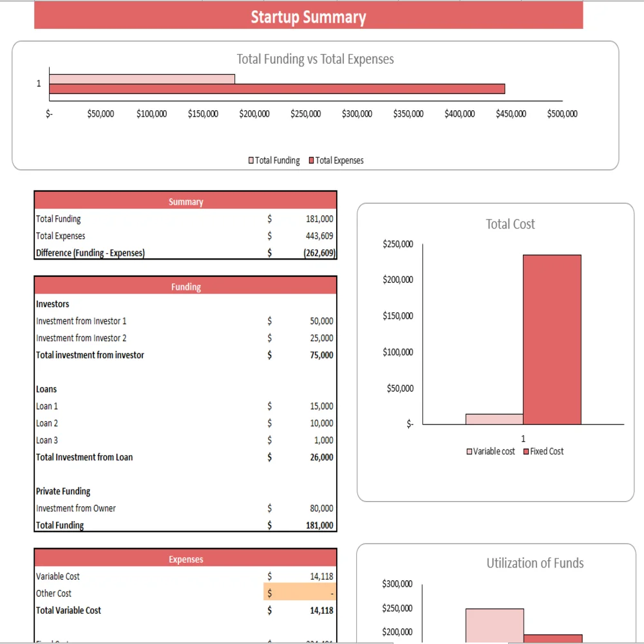The height and width of the screenshot is (644, 644).
Task: Select the Fixed Cost legend marker
Action: click(526, 452)
